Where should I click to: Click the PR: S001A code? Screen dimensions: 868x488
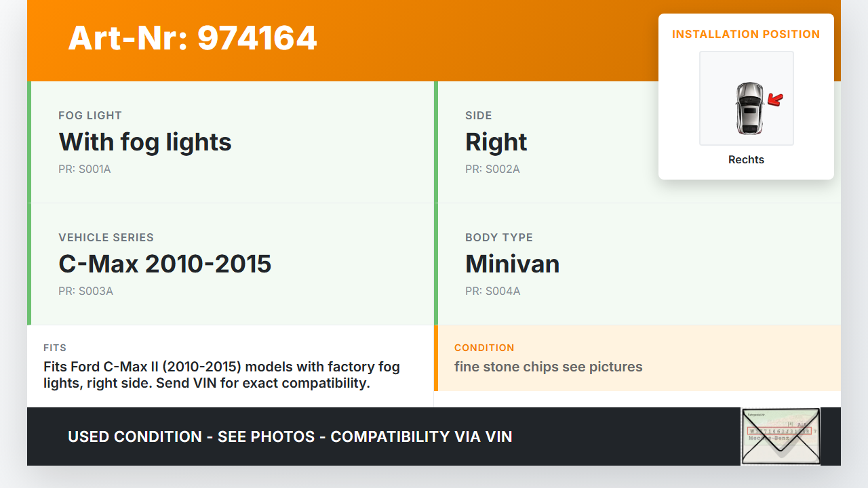click(84, 169)
